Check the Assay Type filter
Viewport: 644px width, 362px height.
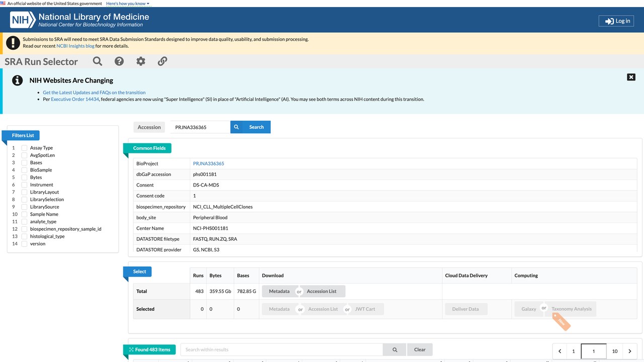tap(24, 148)
